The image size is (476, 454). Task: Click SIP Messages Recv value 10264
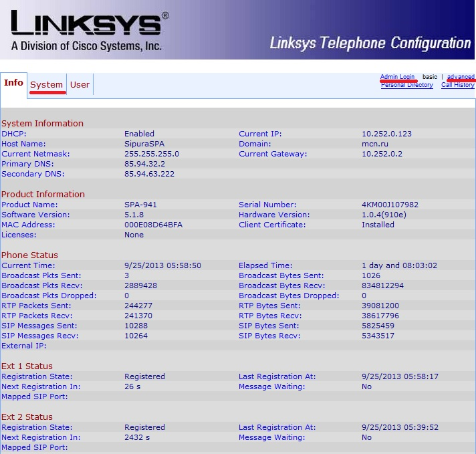point(136,335)
